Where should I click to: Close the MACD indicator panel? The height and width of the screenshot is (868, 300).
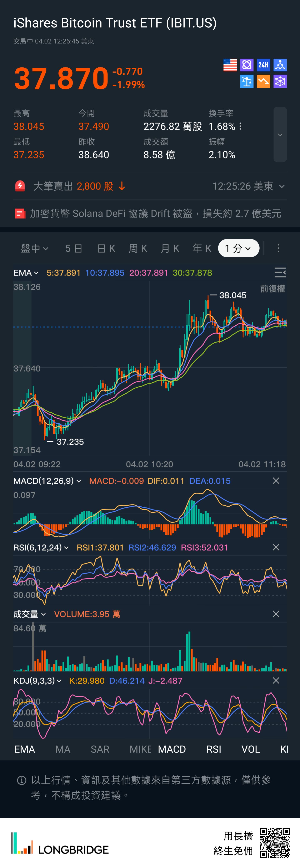(276, 481)
